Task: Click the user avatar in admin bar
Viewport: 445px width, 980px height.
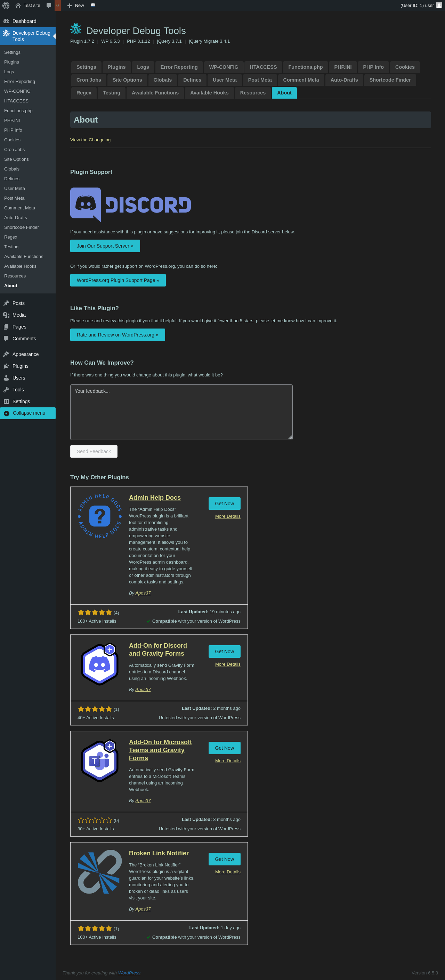Action: click(439, 5)
